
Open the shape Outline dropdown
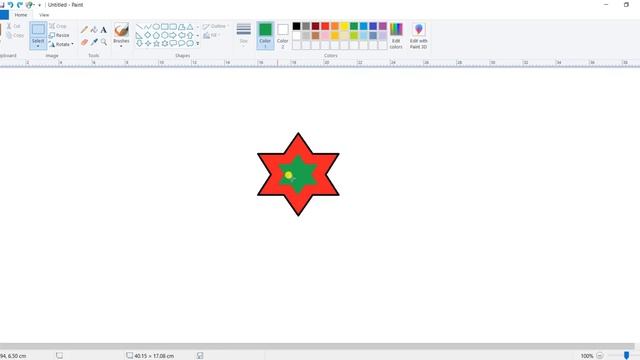[x=216, y=27]
